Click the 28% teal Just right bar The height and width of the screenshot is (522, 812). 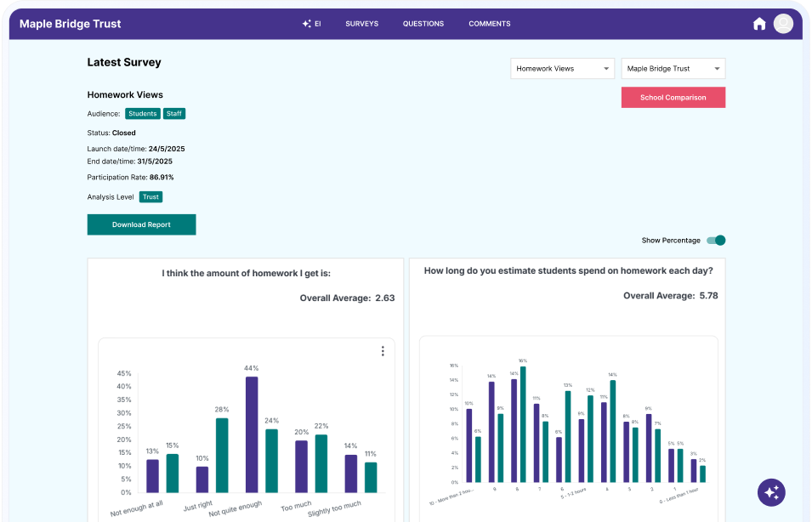click(222, 455)
